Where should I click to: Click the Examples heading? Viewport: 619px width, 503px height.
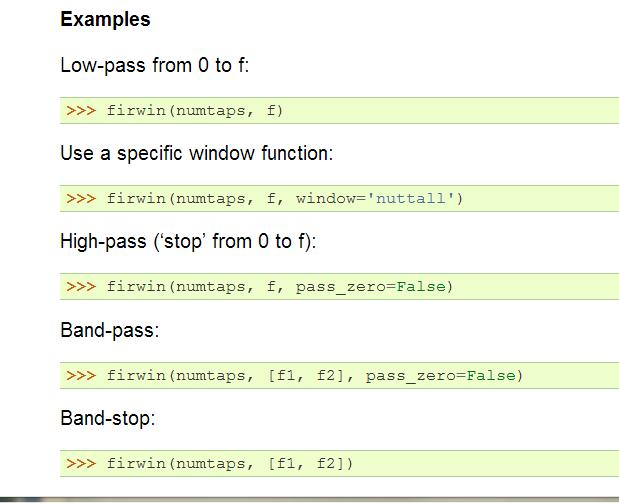click(105, 19)
